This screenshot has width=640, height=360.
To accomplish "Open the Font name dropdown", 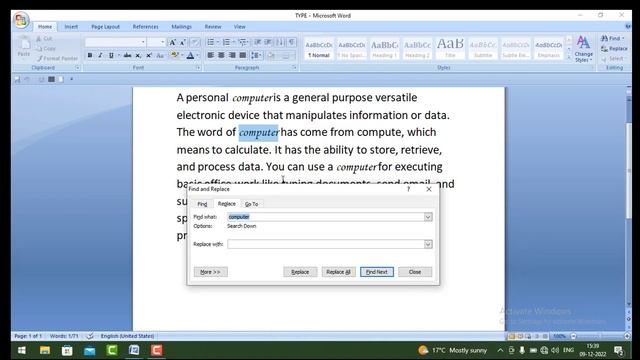I will (x=143, y=42).
